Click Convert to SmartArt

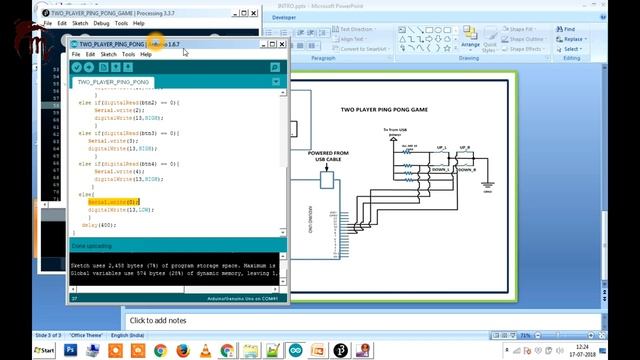click(x=361, y=49)
